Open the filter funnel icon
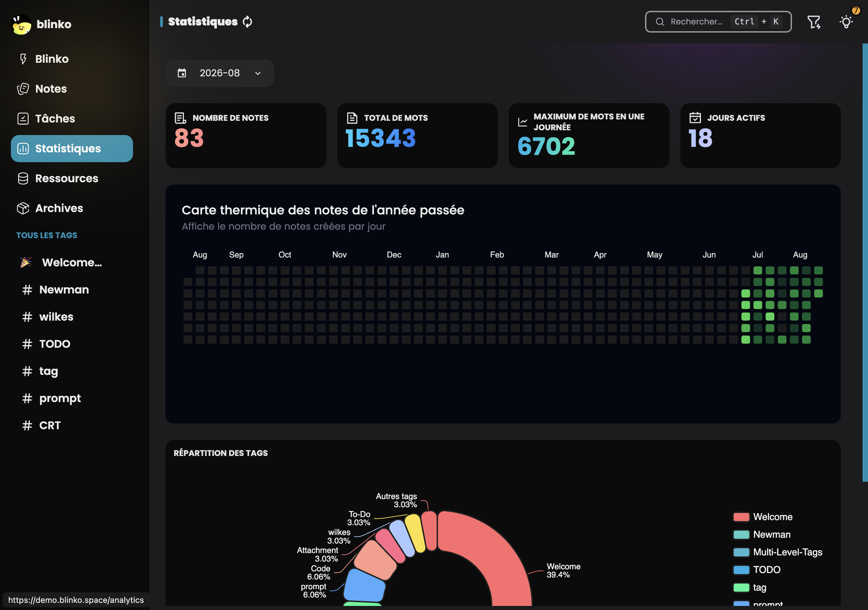 point(814,22)
